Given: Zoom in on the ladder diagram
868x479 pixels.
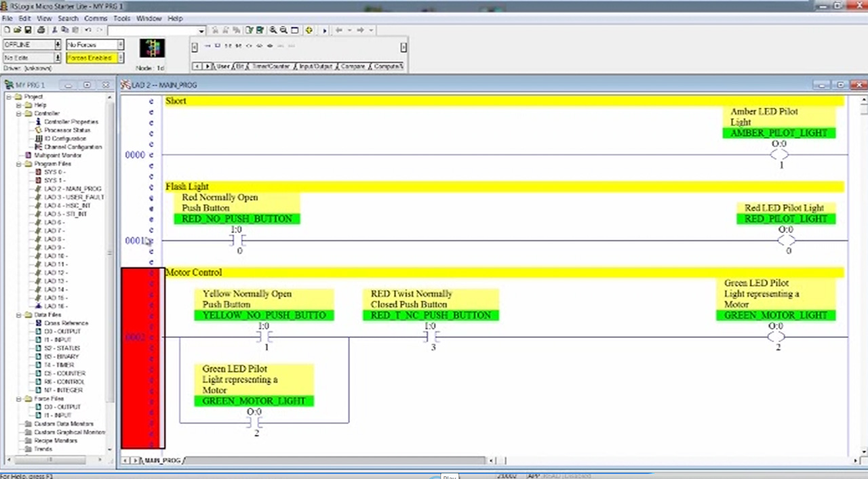Looking at the screenshot, I should [273, 30].
